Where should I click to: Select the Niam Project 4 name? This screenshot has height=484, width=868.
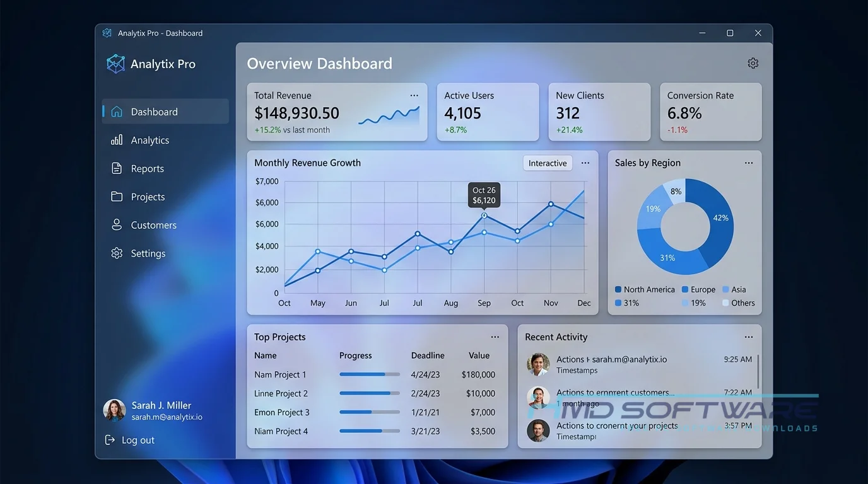281,431
